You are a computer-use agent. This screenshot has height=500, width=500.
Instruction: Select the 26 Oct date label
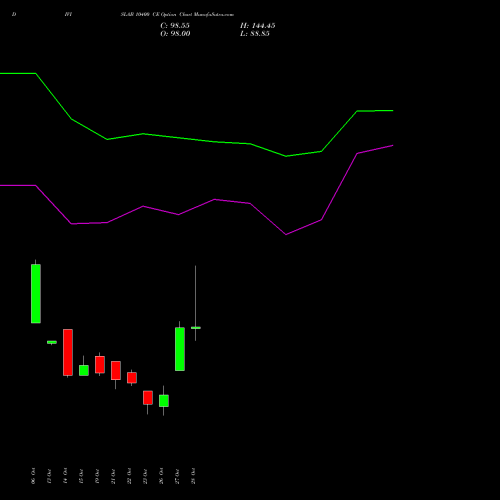161,476
